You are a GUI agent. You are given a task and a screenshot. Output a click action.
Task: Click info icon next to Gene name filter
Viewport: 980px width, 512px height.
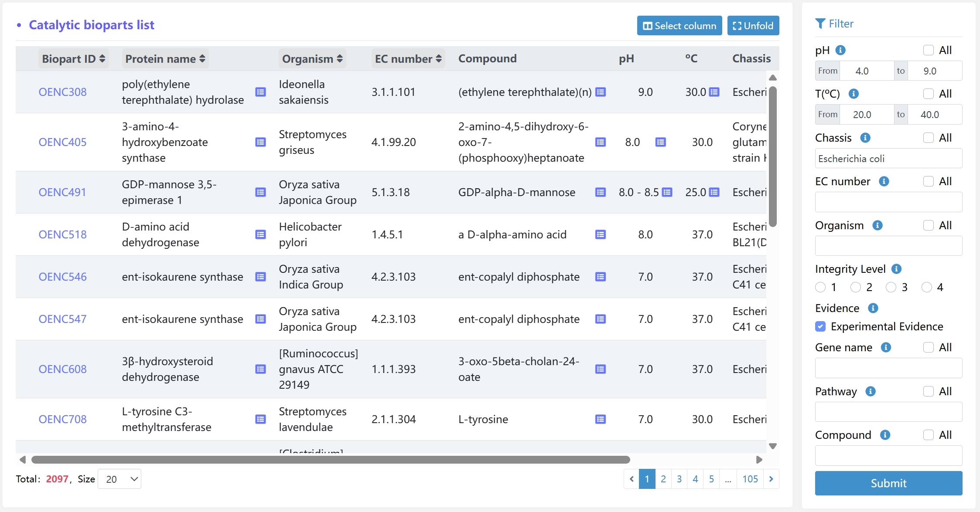coord(886,347)
